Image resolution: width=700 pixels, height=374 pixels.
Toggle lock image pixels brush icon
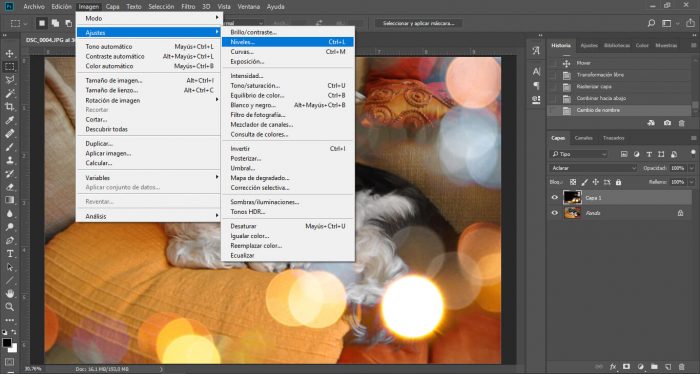point(584,182)
